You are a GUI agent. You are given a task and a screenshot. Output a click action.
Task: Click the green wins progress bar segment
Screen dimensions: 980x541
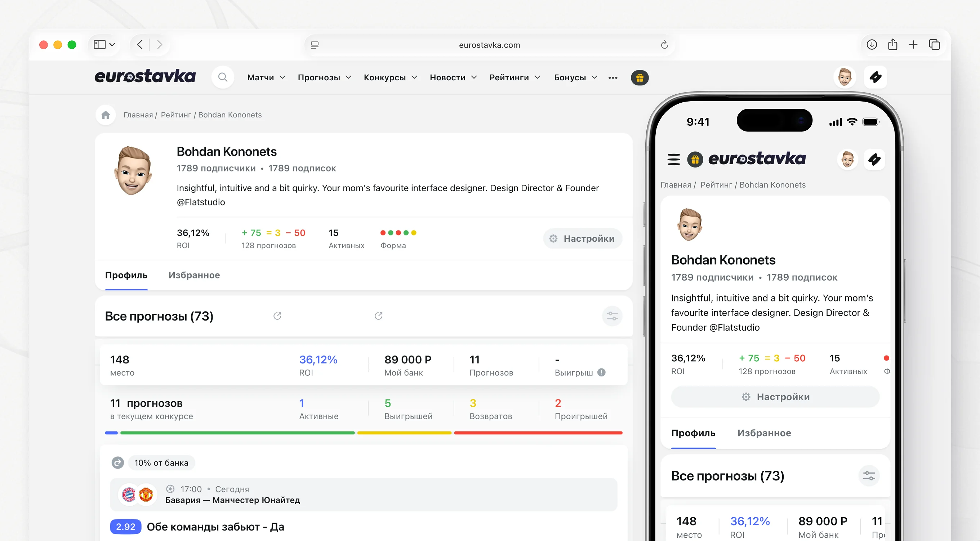coord(237,433)
